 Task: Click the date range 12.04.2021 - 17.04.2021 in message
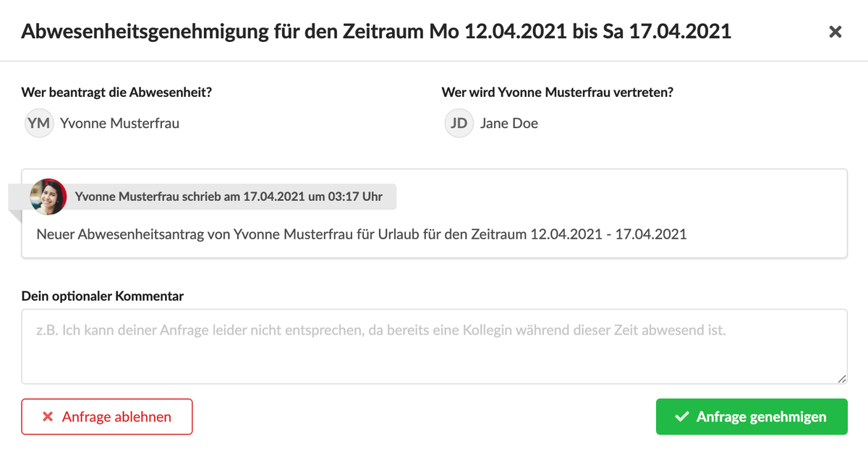(x=608, y=234)
